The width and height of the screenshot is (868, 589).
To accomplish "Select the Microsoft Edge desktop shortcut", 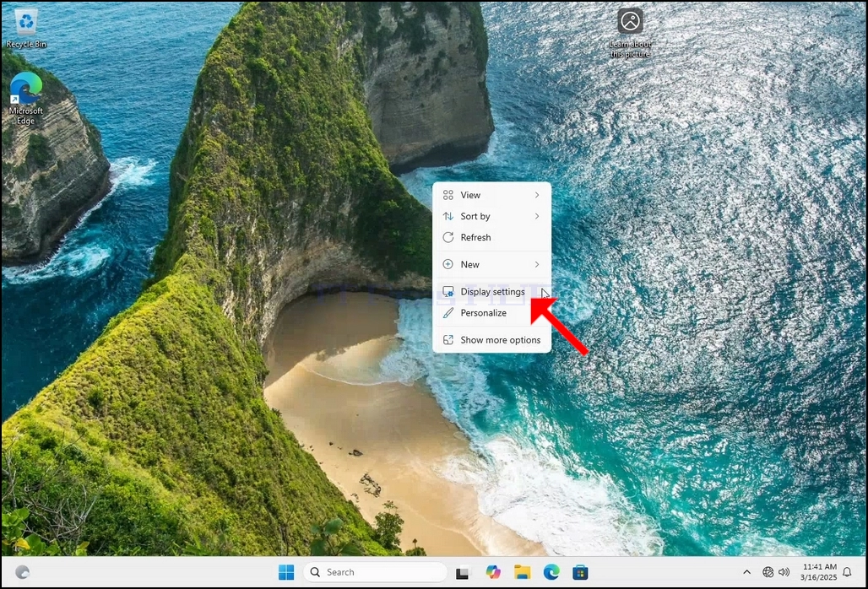I will [26, 99].
